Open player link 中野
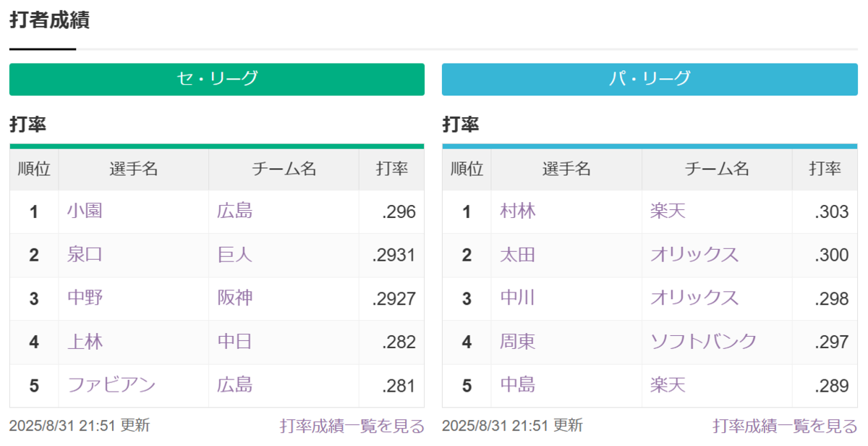This screenshot has width=868, height=446. tap(85, 298)
